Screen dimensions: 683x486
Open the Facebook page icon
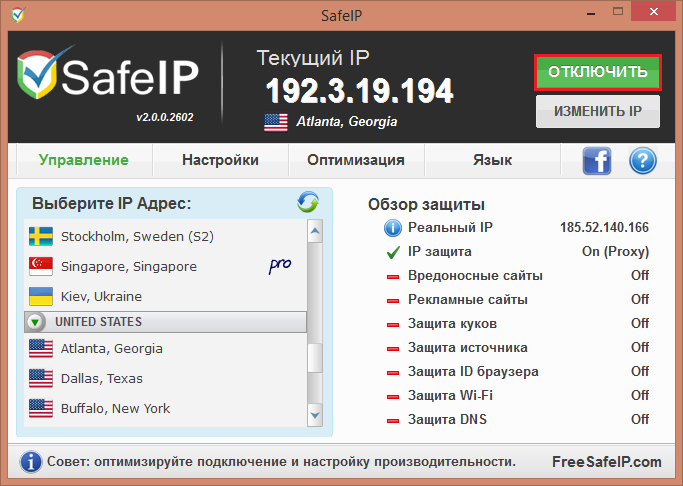tap(597, 161)
